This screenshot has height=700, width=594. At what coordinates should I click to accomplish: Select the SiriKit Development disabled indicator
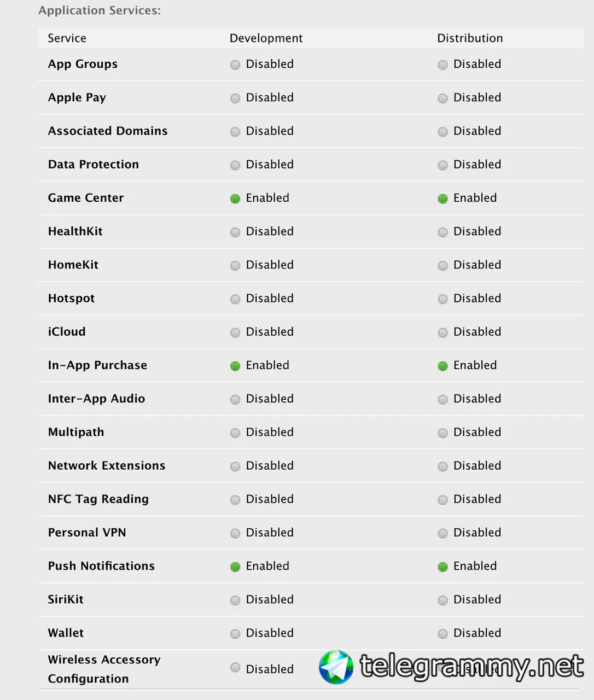pos(235,600)
